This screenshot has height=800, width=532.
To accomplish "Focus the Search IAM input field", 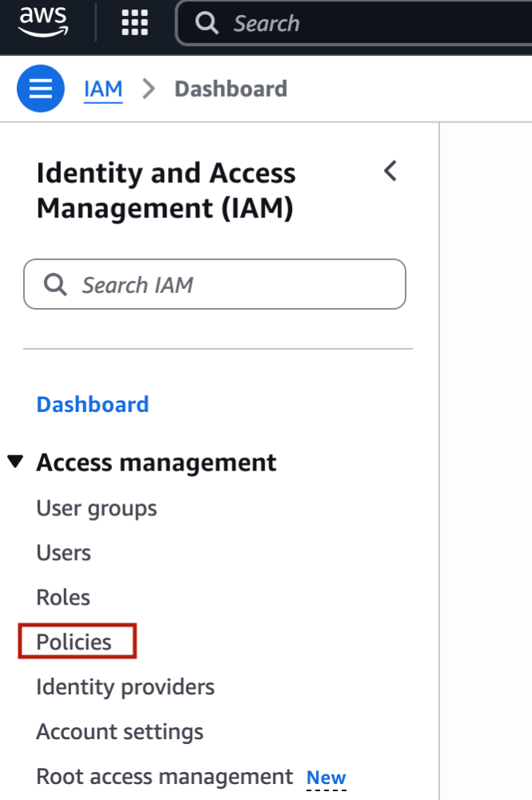I will [214, 284].
